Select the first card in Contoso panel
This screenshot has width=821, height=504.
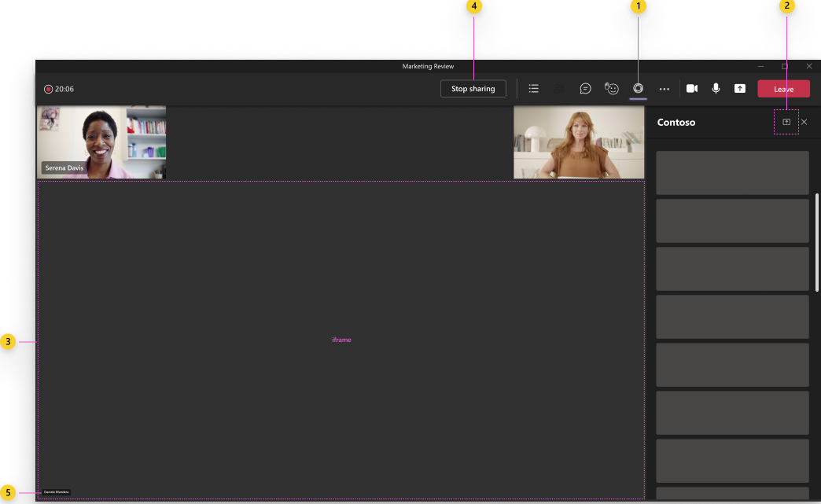coord(732,173)
